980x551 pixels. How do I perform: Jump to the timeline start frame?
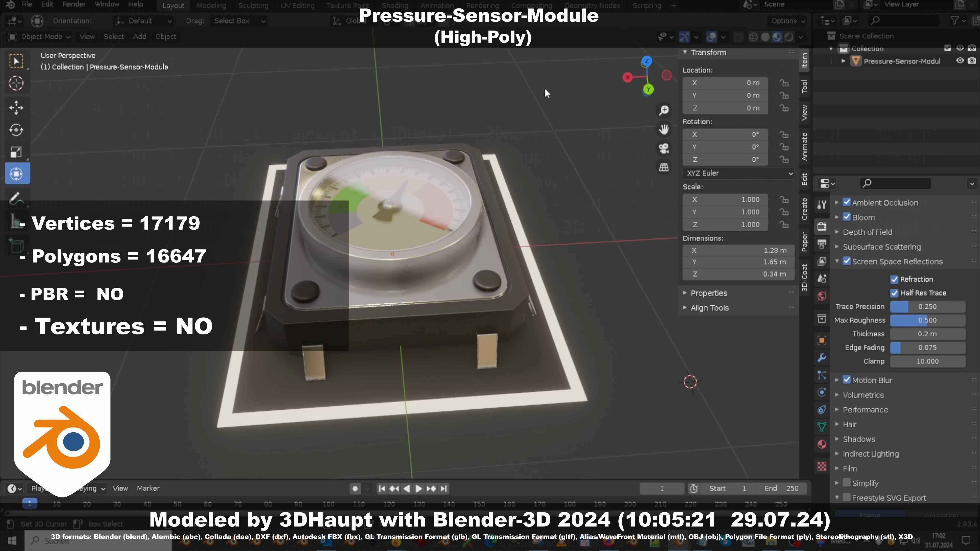click(x=382, y=489)
